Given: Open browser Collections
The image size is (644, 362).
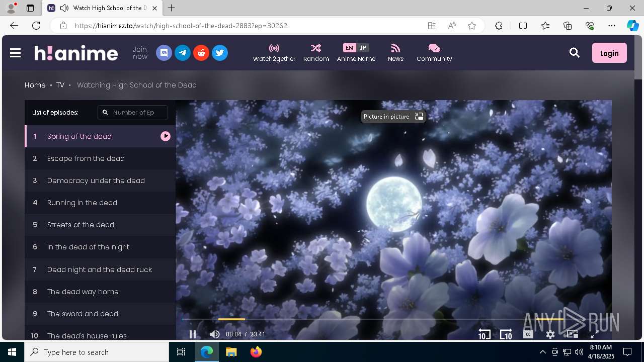Looking at the screenshot, I should 568,26.
